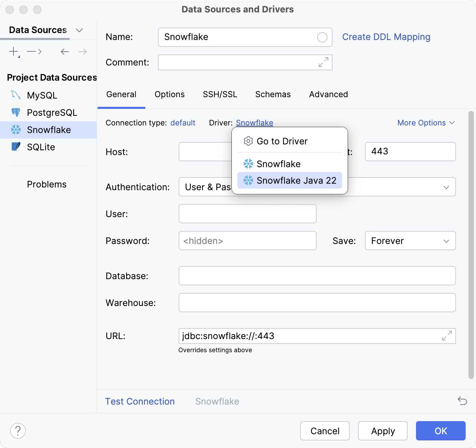Image resolution: width=476 pixels, height=448 pixels.
Task: Click the Snowflake snowflake icon in the sidebar
Action: coord(15,130)
